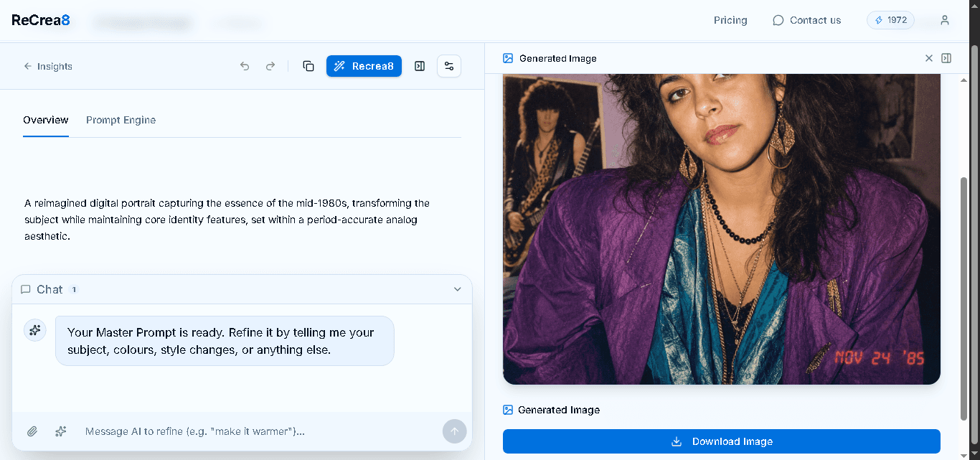Click the AI sparkle avatar beside the chat reply
Image resolution: width=980 pixels, height=460 pixels.
tap(35, 330)
